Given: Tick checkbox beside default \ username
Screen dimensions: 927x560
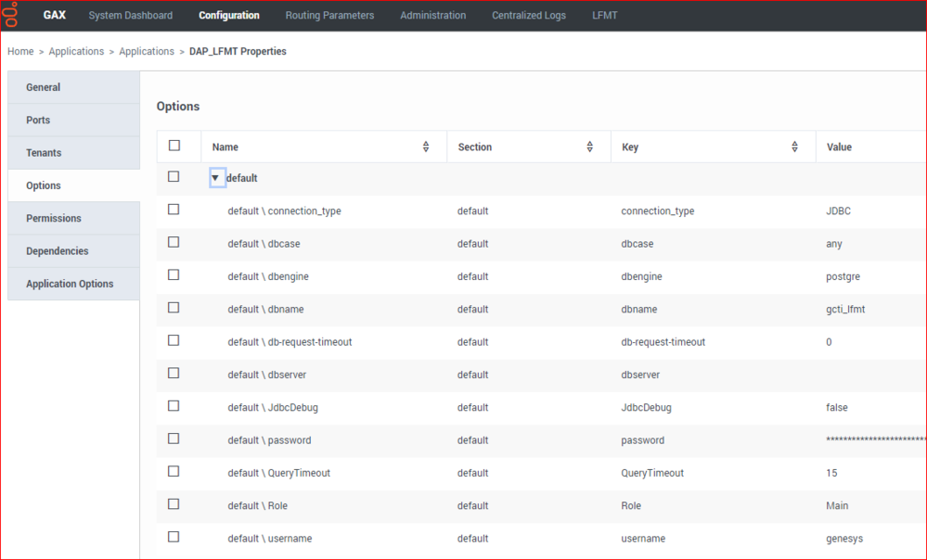Looking at the screenshot, I should click(174, 537).
